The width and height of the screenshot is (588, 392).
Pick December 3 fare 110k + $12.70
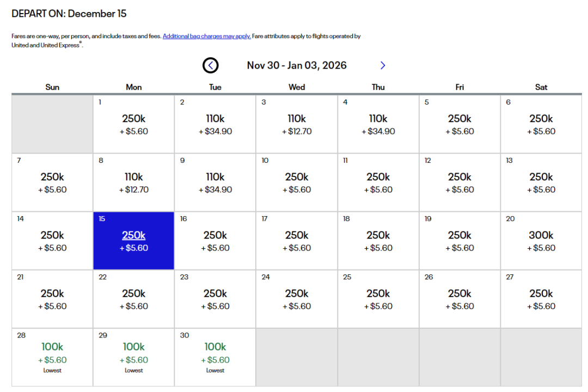(297, 124)
